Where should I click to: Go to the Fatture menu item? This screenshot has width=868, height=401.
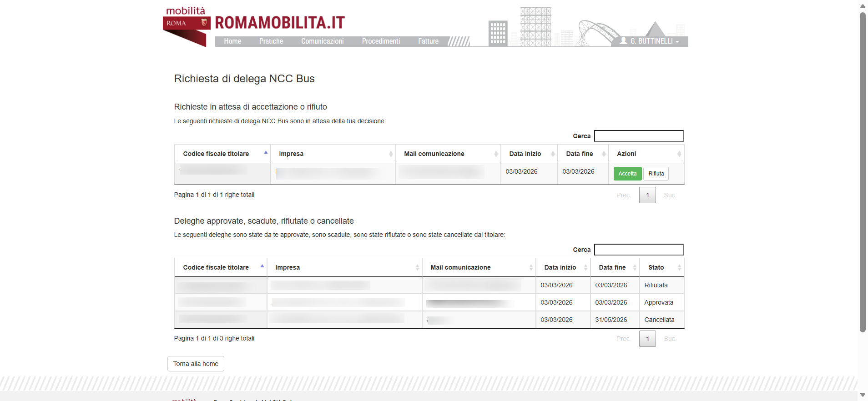[428, 41]
